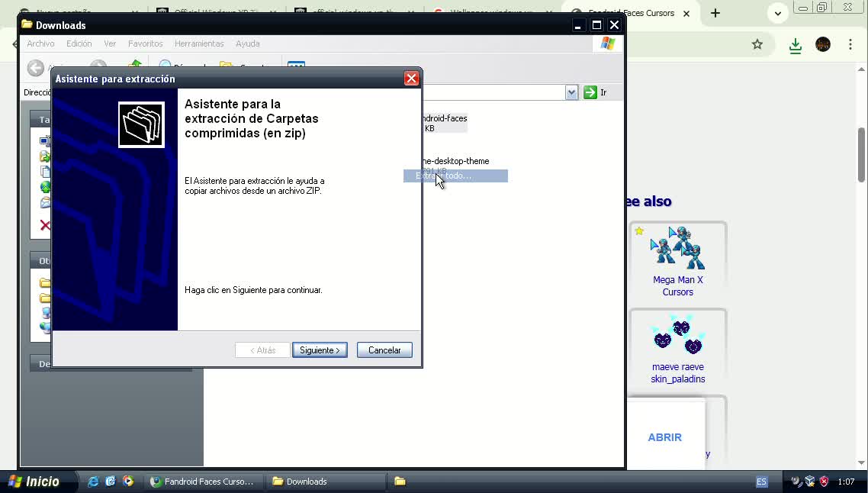Click the Inicio start button

point(34,482)
